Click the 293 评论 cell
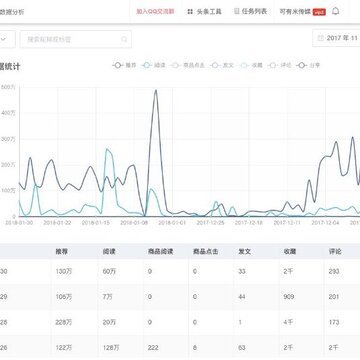Viewport: 360px width, 360px height. (x=334, y=271)
